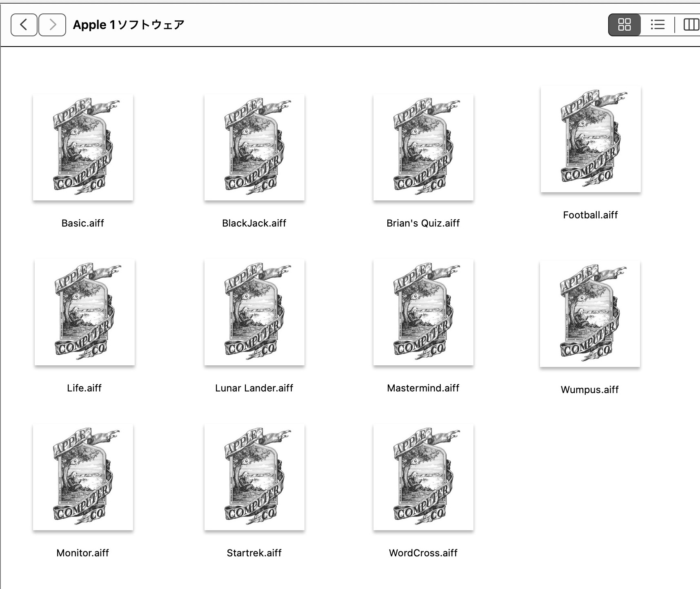Switch to column view
The width and height of the screenshot is (700, 589).
691,24
